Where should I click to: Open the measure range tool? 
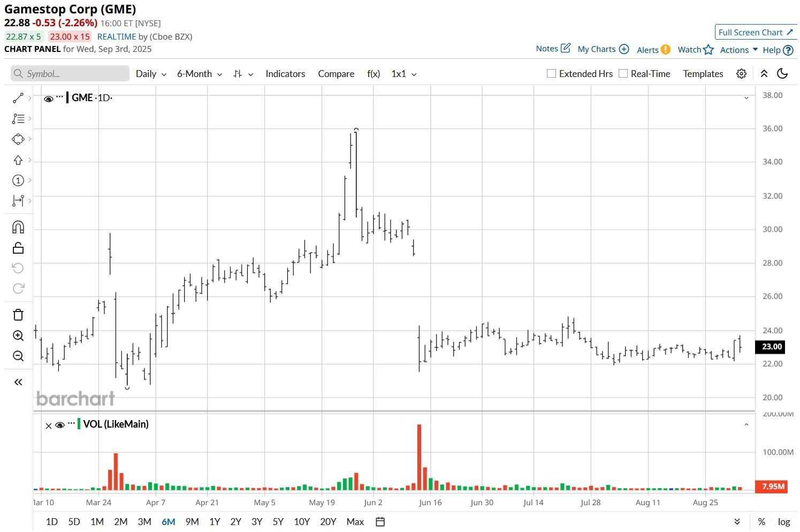click(x=18, y=201)
